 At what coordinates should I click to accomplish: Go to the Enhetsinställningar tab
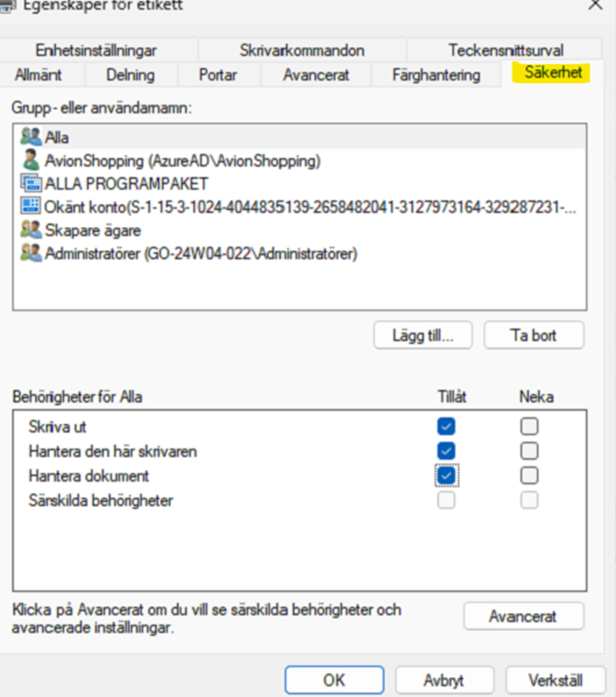coord(96,51)
